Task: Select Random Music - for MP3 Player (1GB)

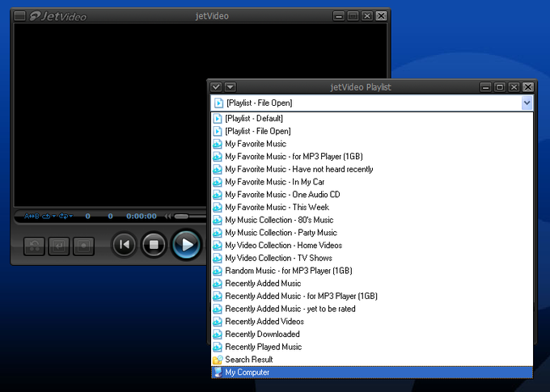Action: (372, 271)
